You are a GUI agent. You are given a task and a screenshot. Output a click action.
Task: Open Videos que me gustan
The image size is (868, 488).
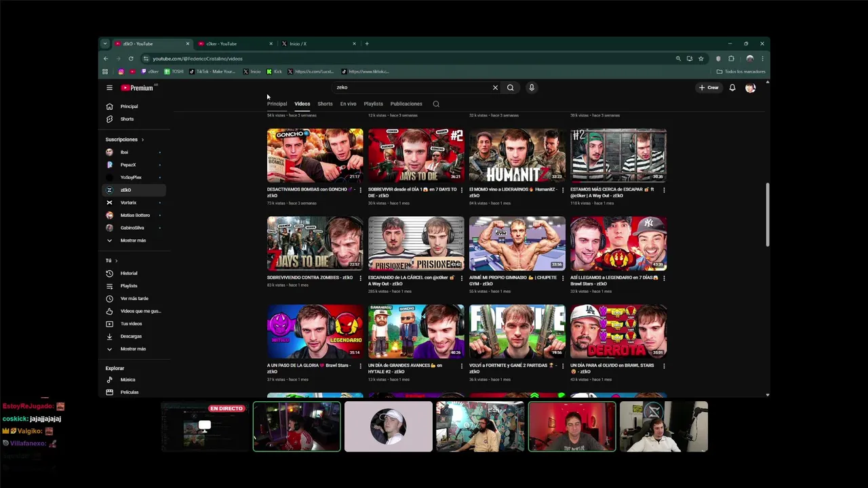point(140,311)
